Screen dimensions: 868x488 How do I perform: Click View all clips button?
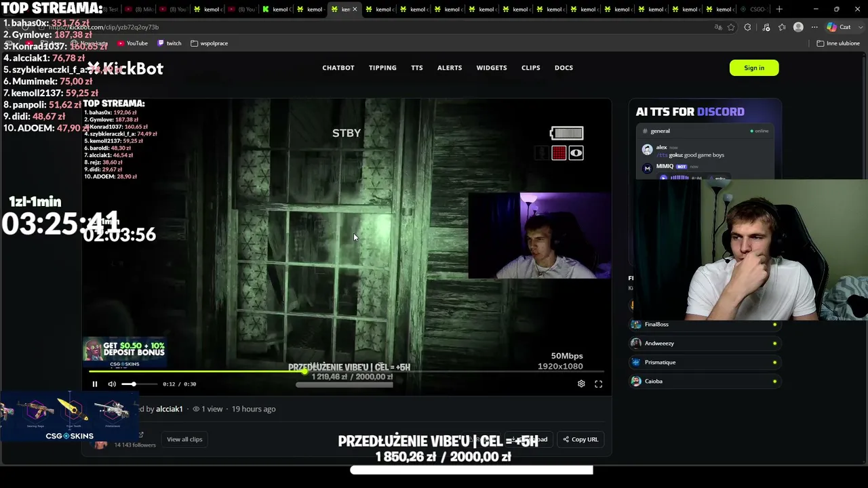pos(184,439)
